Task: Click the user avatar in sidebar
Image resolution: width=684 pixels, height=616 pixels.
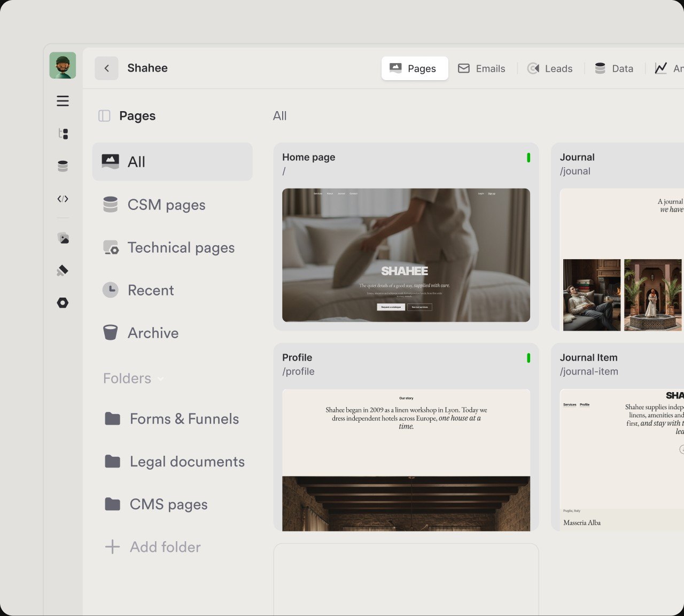Action: [x=63, y=65]
